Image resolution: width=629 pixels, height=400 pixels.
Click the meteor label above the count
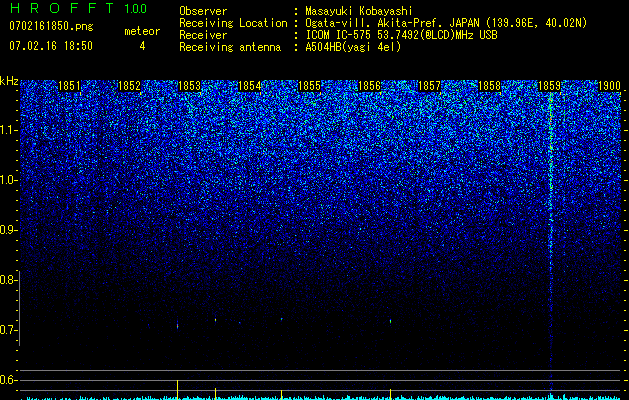pos(142,31)
